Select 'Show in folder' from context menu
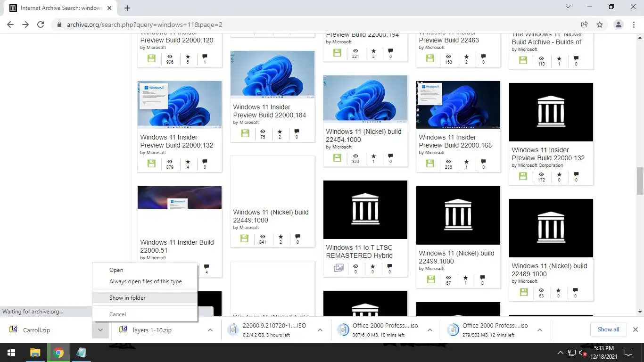The image size is (644, 362). (x=145, y=297)
